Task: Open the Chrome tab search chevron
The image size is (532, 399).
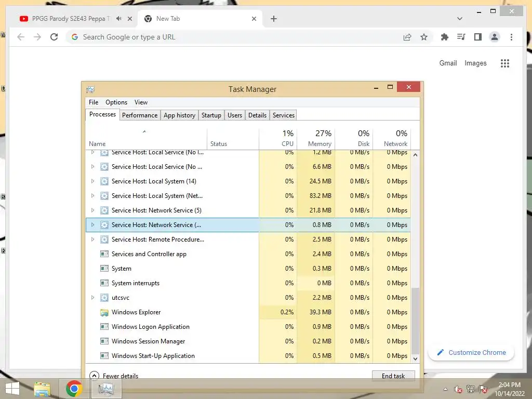Action: (x=459, y=19)
